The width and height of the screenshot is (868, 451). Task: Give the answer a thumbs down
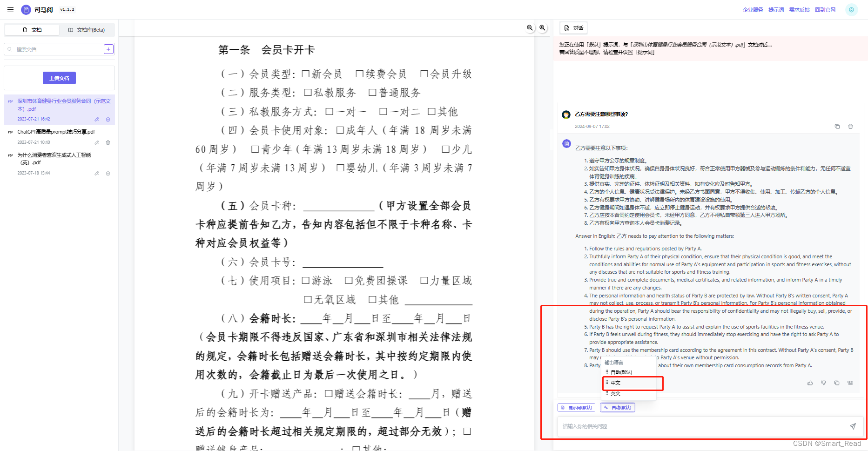click(x=823, y=383)
